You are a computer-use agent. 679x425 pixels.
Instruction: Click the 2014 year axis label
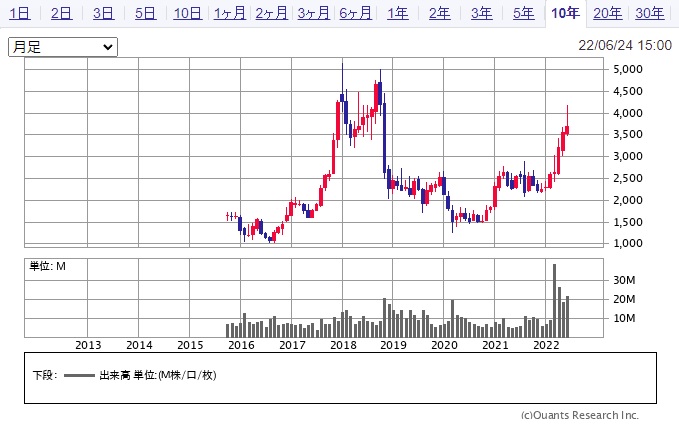click(x=139, y=345)
